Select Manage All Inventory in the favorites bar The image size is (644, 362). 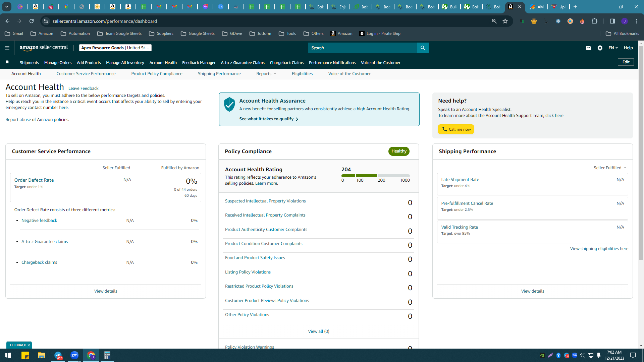pos(125,63)
